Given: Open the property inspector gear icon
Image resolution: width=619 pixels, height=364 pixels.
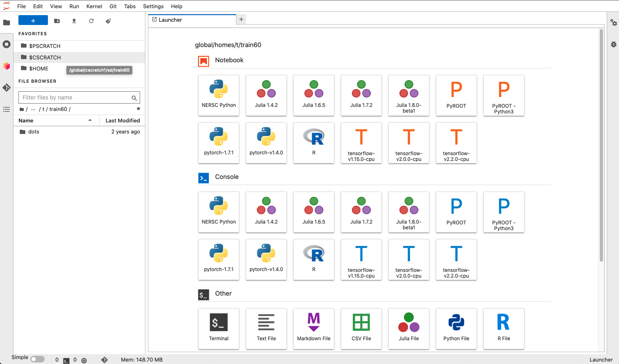Looking at the screenshot, I should tap(613, 23).
